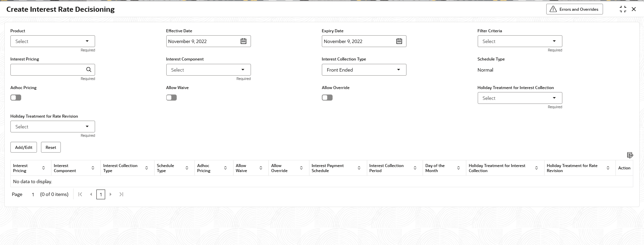Sort by Holiday Treatment for Rate Revision column
This screenshot has height=245, width=644.
tap(608, 168)
